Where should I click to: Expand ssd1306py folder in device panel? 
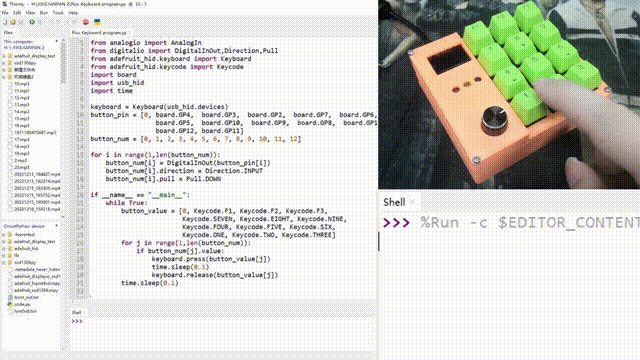coord(4,262)
